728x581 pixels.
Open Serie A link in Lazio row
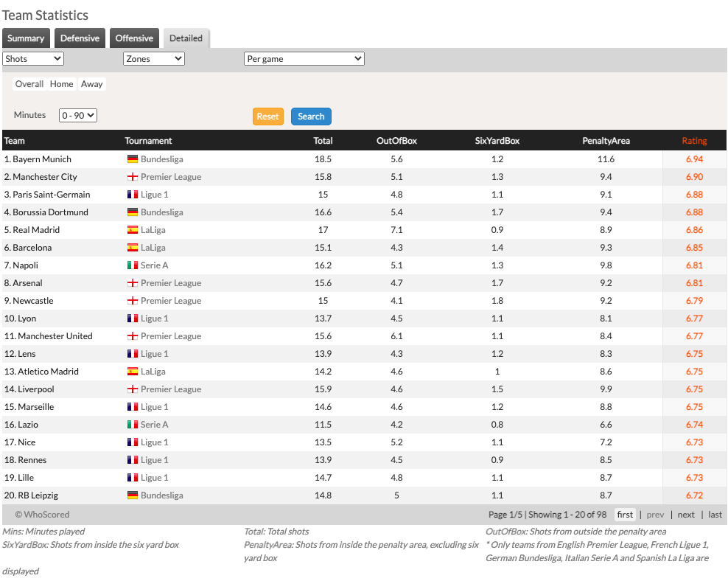tap(154, 425)
